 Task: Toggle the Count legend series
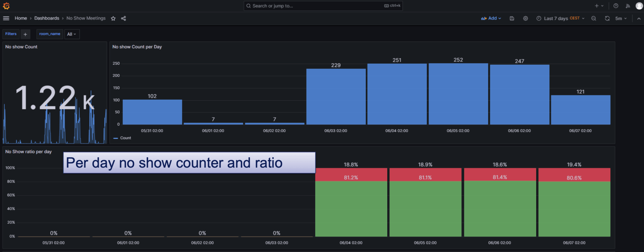pyautogui.click(x=125, y=138)
